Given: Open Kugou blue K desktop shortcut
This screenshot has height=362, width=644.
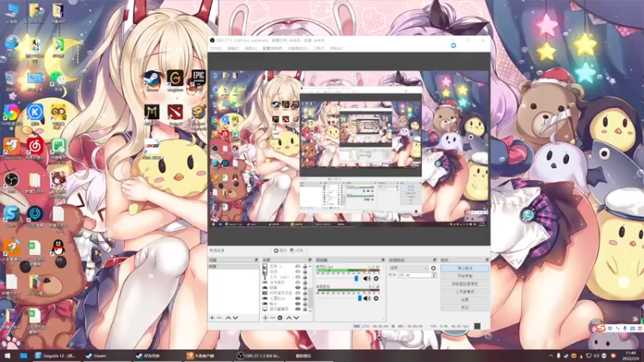Looking at the screenshot, I should point(35,113).
